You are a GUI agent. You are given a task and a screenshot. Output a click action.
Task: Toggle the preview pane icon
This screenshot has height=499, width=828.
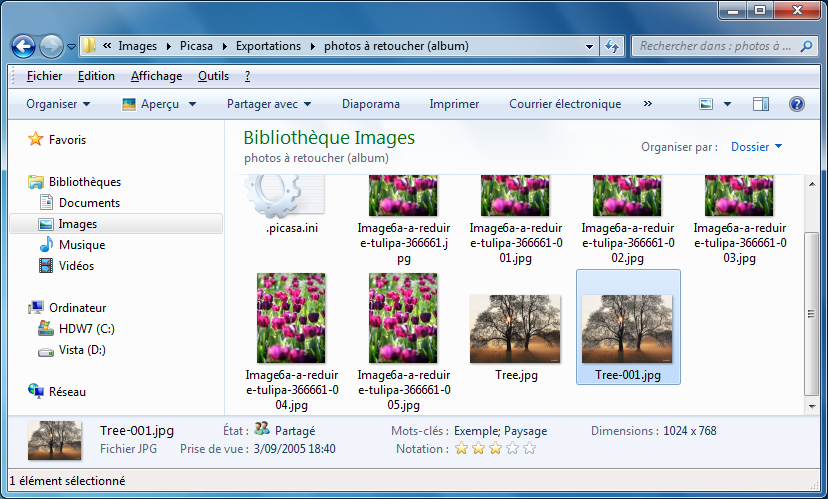(760, 104)
